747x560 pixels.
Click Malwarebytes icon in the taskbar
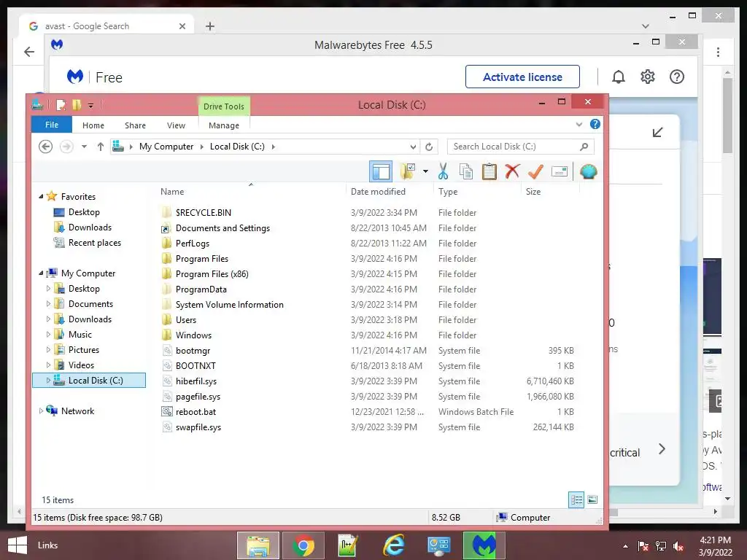(x=484, y=545)
